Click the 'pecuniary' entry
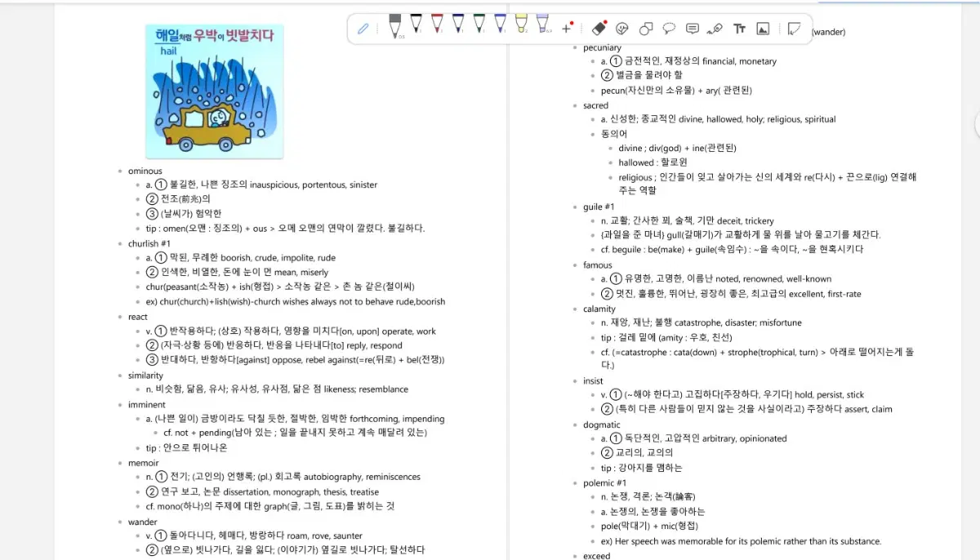 [603, 47]
